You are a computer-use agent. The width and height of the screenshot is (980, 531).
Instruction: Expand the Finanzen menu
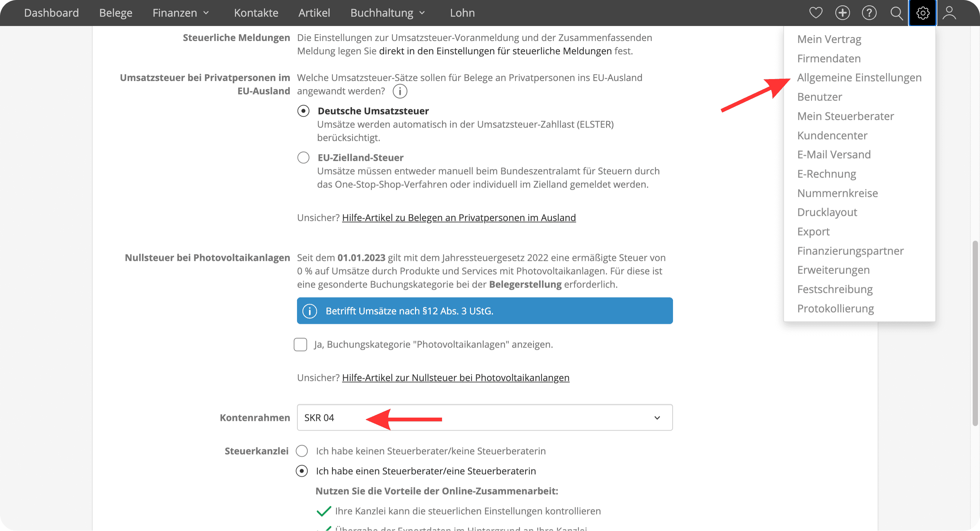pyautogui.click(x=181, y=13)
